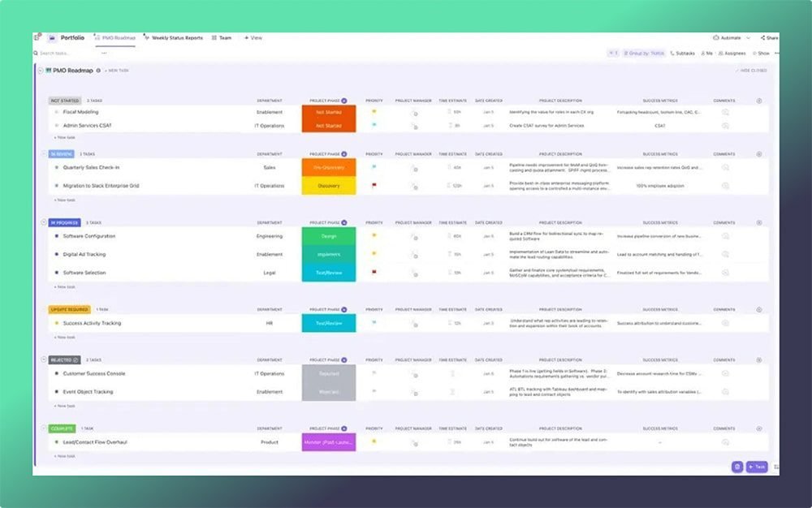Switch to the Team tab
The width and height of the screenshot is (812, 508).
point(222,37)
